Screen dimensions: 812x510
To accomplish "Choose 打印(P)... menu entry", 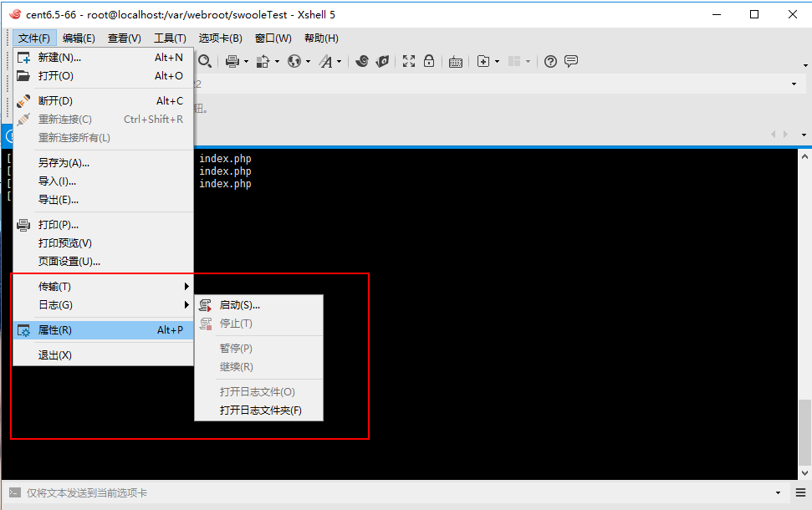I will pos(103,225).
